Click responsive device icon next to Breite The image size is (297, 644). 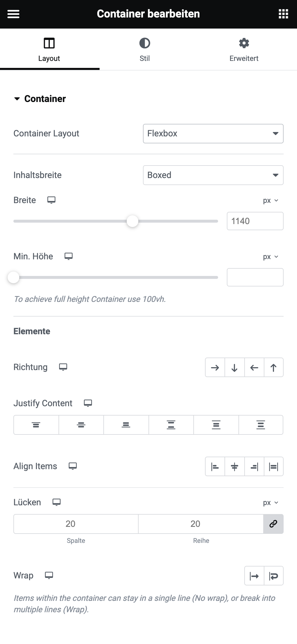tap(52, 200)
